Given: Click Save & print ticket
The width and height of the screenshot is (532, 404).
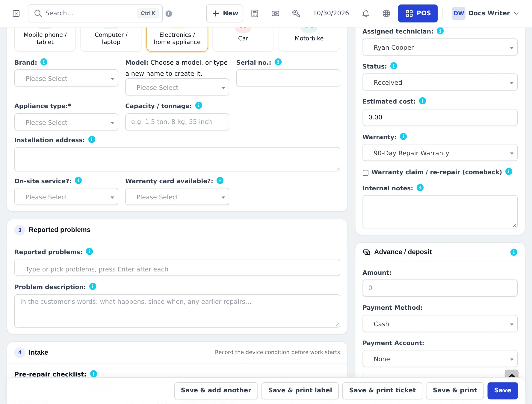Looking at the screenshot, I should [x=382, y=391].
